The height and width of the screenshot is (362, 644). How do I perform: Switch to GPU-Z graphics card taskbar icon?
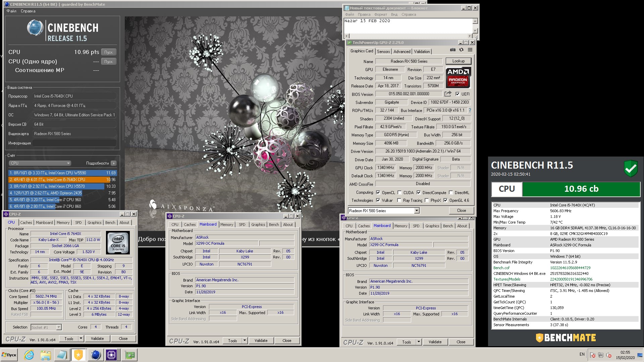coord(130,355)
